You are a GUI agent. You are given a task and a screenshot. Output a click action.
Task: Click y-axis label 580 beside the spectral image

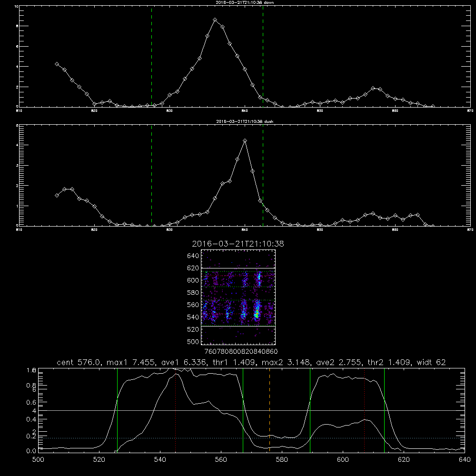pos(193,293)
